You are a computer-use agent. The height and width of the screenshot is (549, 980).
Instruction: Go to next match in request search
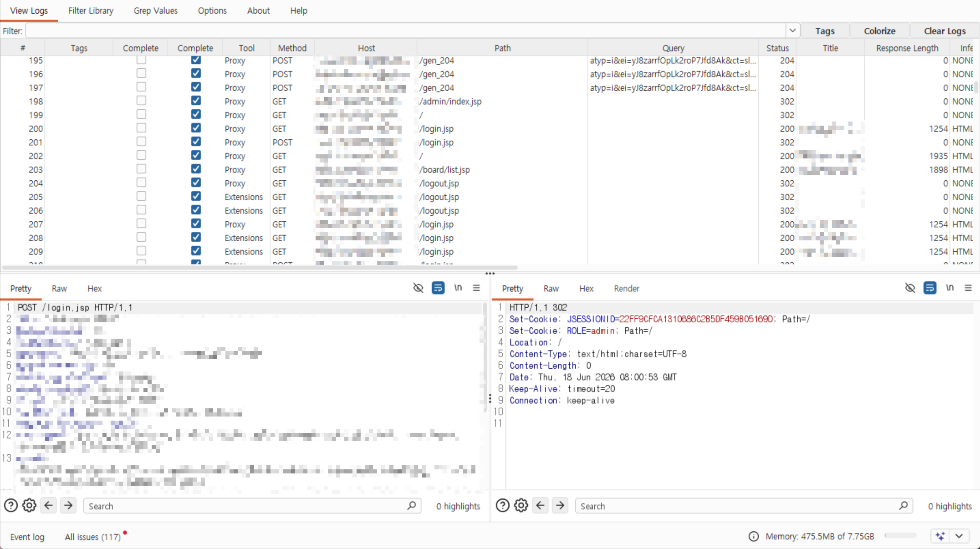pos(68,505)
